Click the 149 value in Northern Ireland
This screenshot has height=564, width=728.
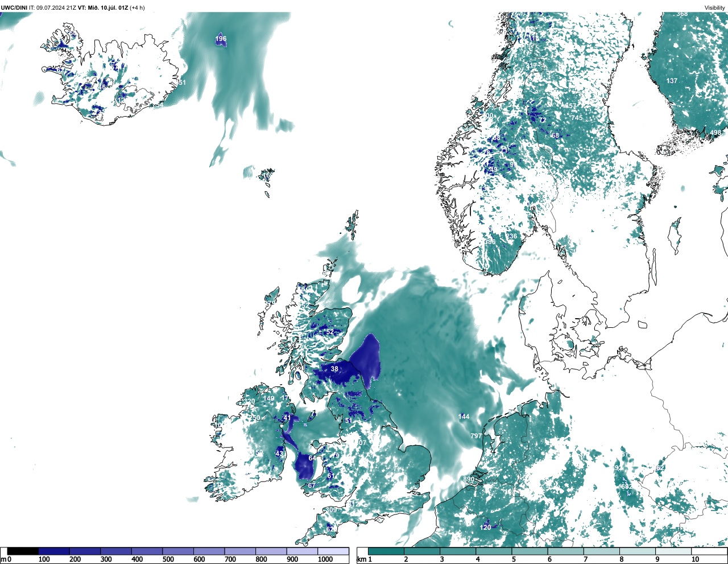tap(269, 399)
